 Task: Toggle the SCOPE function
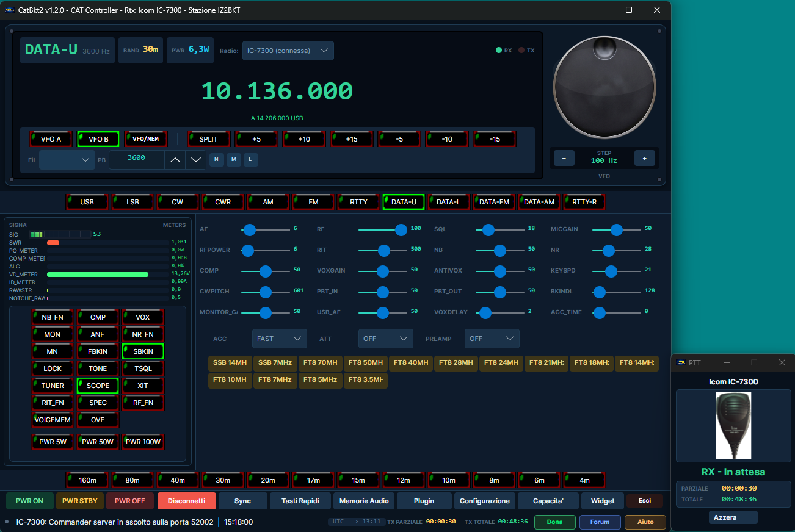[x=98, y=386]
